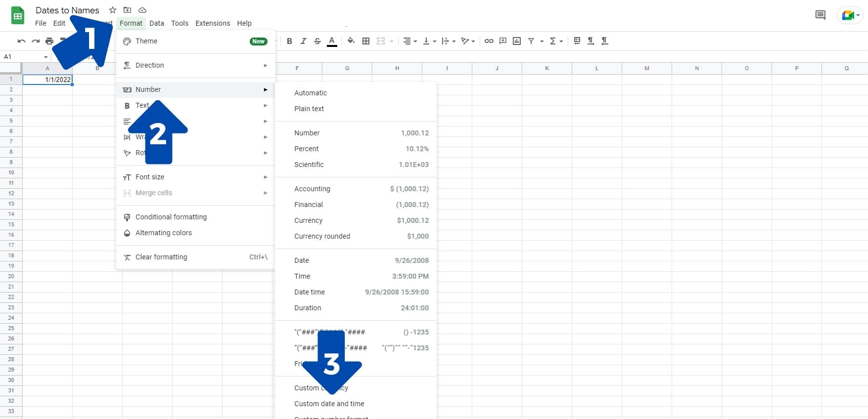Image resolution: width=868 pixels, height=419 pixels.
Task: Open filter views dropdown arrow
Action: [542, 42]
